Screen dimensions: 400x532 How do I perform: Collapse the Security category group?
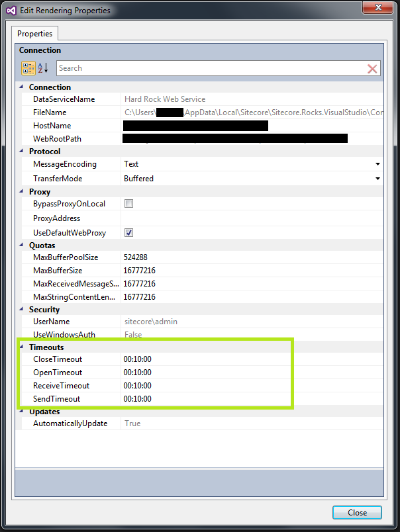(21, 309)
